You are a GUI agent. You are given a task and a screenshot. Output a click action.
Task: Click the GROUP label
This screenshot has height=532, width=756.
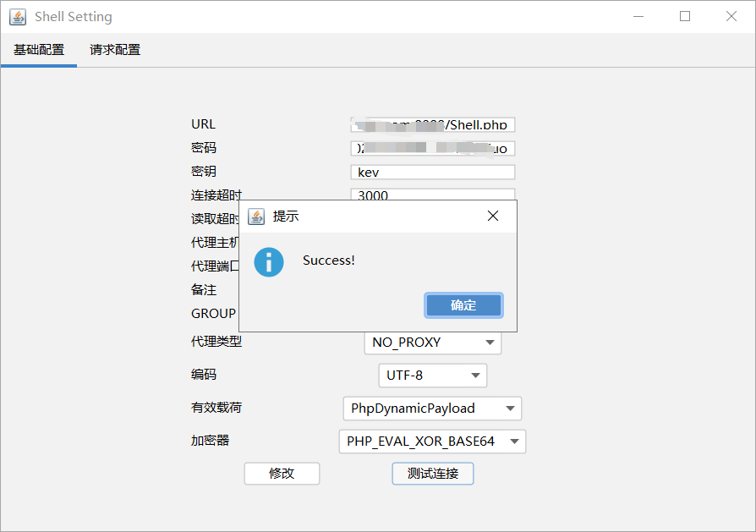coord(213,314)
